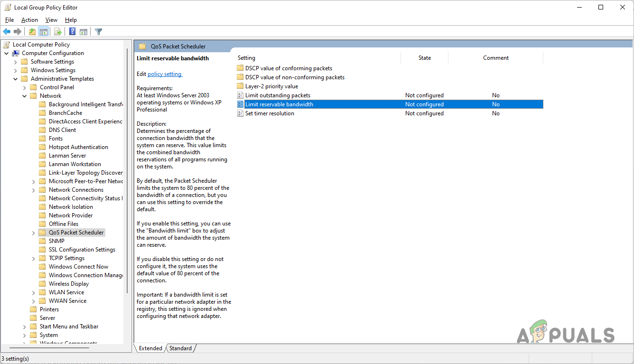Collapse the Administrative Templates node
Viewport: 634px width, 364px height.
tap(16, 79)
